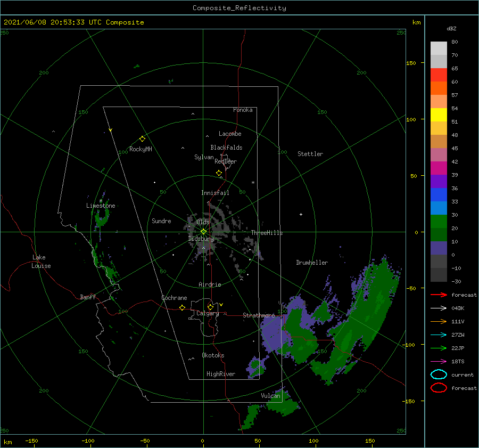Click the orange 111V arrow in legend
The width and height of the screenshot is (479, 448).
tap(439, 321)
